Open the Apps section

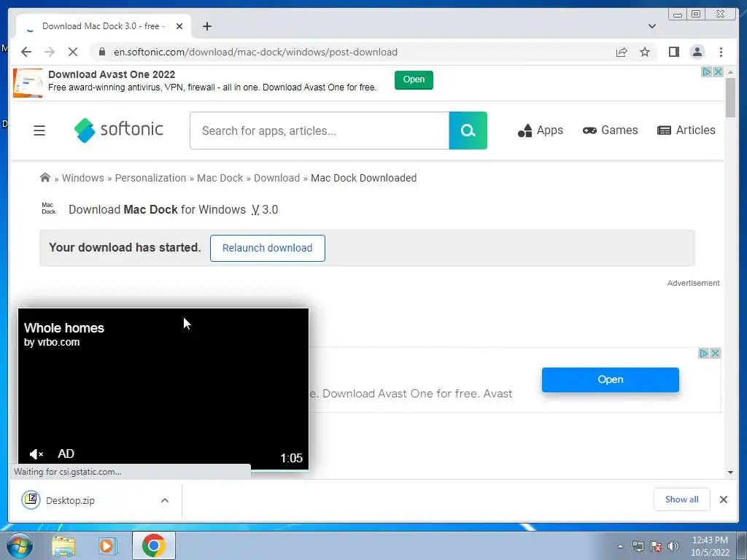(x=541, y=130)
